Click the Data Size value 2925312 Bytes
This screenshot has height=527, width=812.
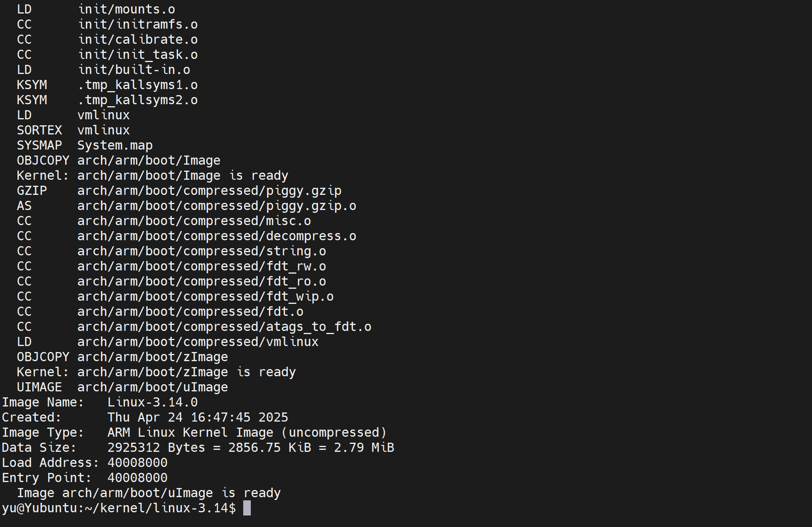tap(156, 447)
